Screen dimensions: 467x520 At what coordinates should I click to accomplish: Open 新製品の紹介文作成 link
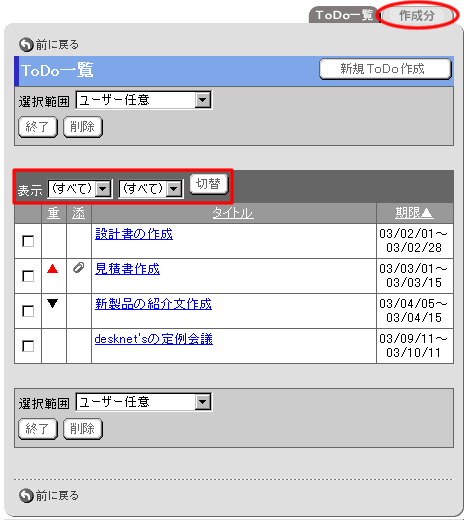click(153, 304)
